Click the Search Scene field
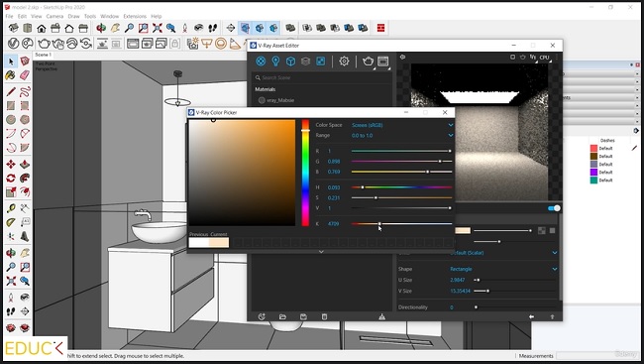This screenshot has height=364, width=644. pos(321,77)
